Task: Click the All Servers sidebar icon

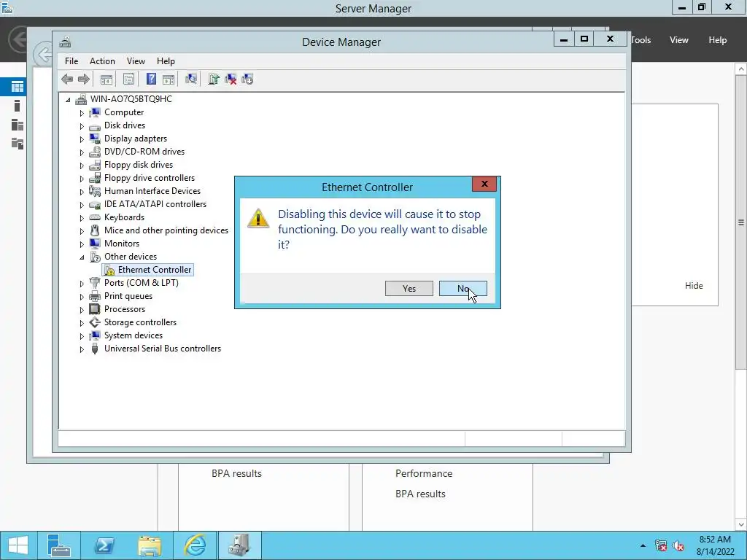Action: tap(18, 125)
